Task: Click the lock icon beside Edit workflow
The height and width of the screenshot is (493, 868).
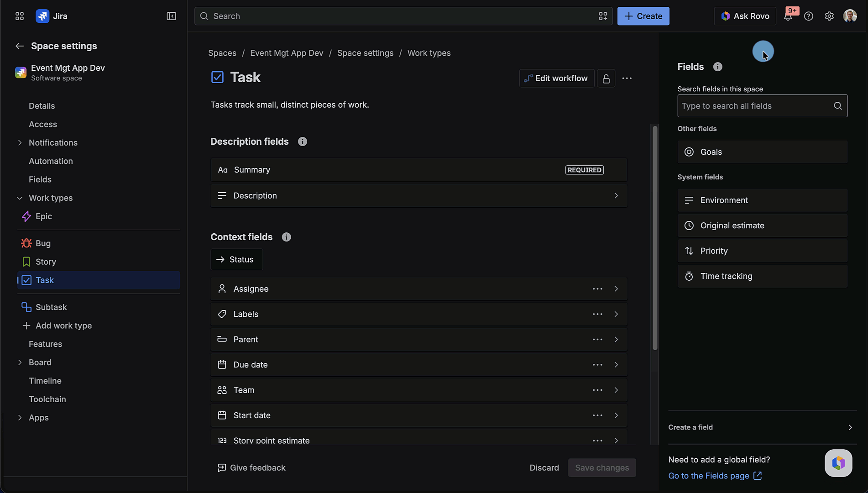Action: click(x=606, y=79)
